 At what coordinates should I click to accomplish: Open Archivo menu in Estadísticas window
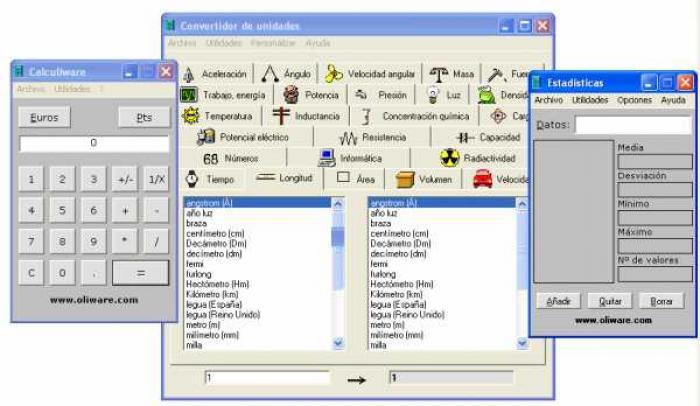click(549, 100)
